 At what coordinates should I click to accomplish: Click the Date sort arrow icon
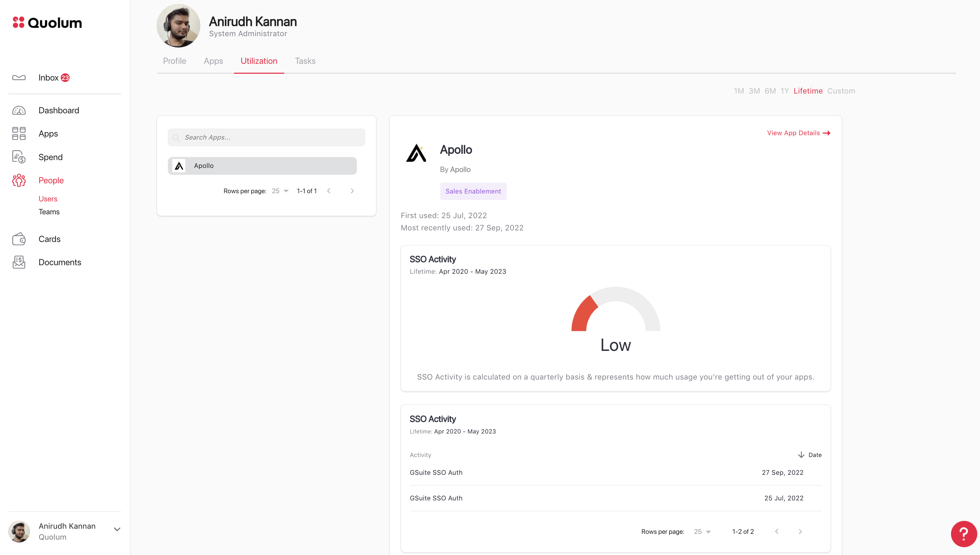click(x=801, y=455)
